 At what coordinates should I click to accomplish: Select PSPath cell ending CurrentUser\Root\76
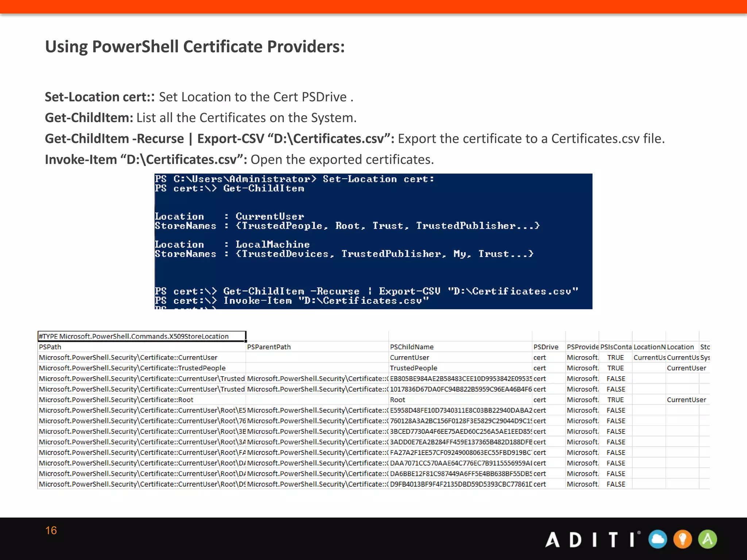click(x=142, y=421)
